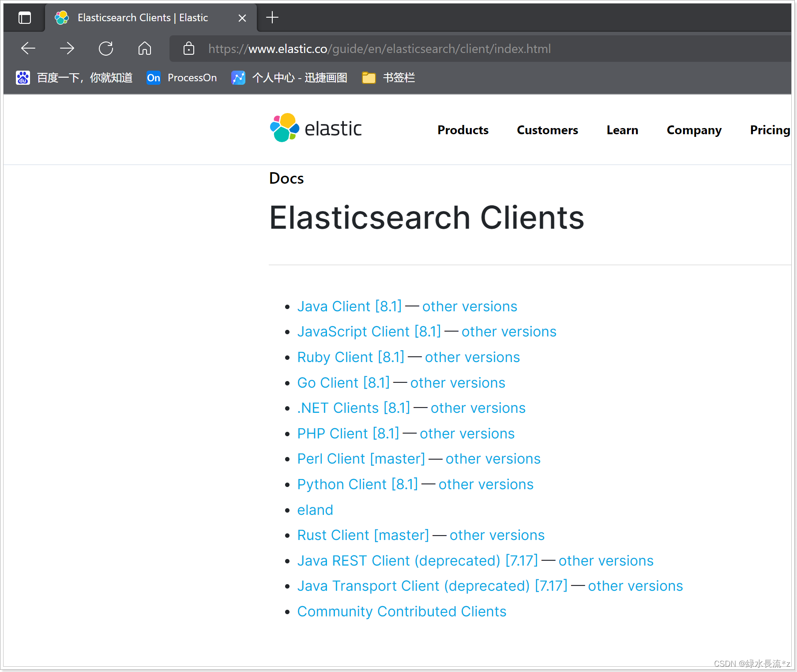
Task: Go to browser home page icon
Action: tap(145, 48)
